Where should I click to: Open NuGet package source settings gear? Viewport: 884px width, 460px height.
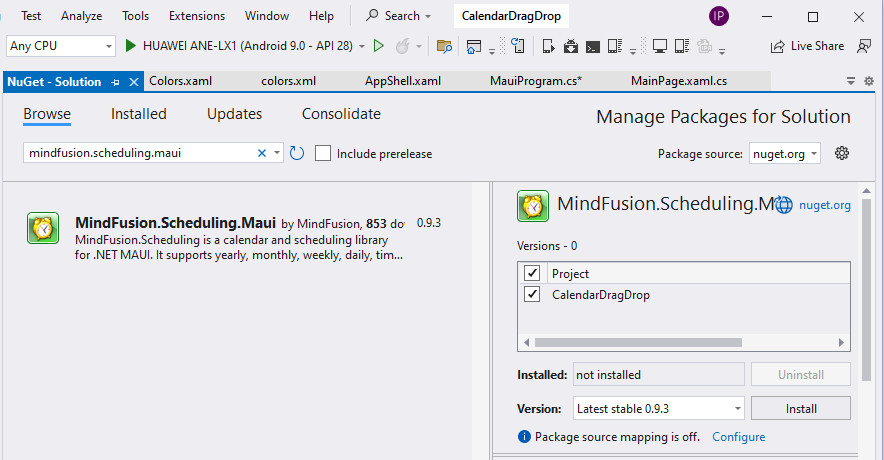click(842, 153)
